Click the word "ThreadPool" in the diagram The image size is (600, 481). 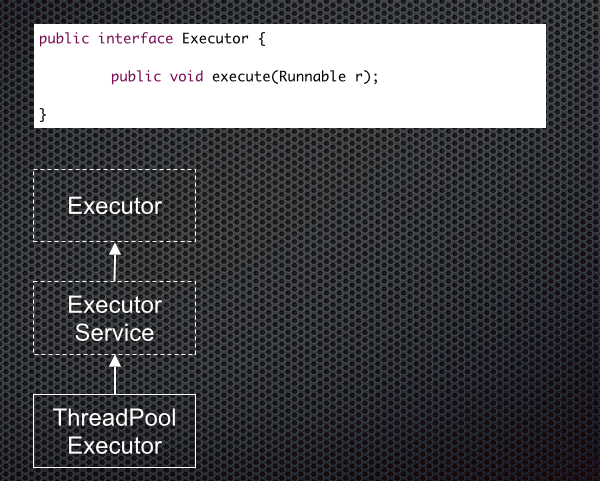115,417
